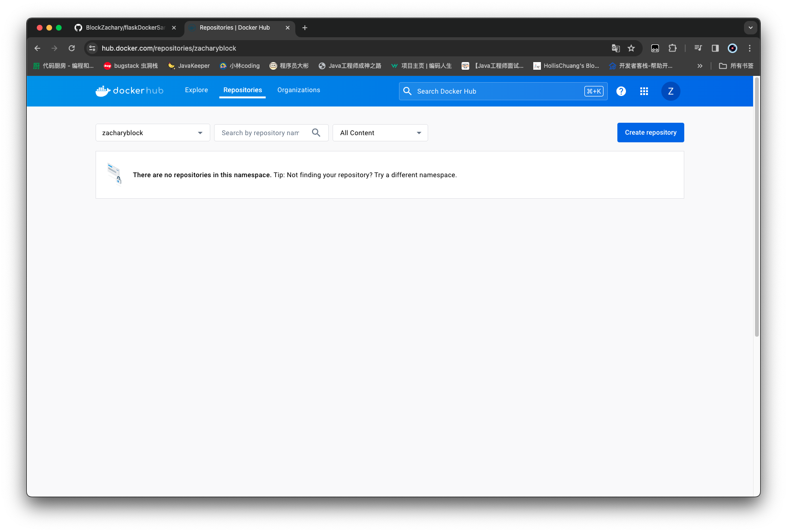This screenshot has height=532, width=787.
Task: Click the Search by repository name field
Action: click(271, 133)
